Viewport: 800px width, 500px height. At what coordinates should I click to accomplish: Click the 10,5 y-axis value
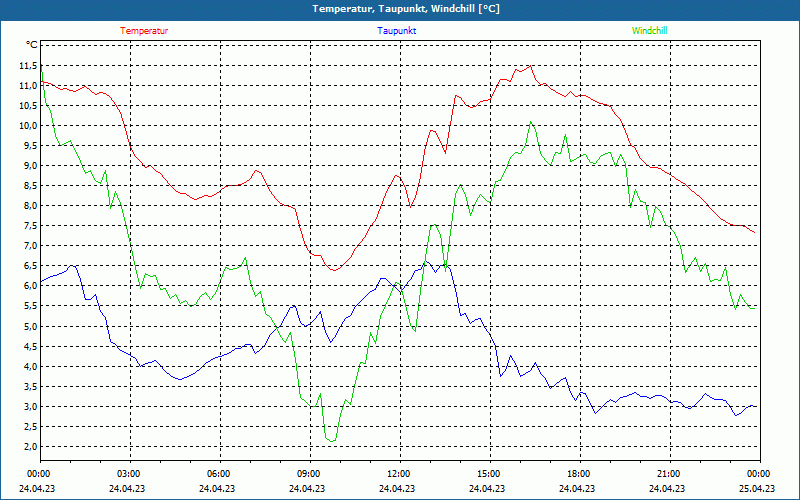click(x=29, y=106)
